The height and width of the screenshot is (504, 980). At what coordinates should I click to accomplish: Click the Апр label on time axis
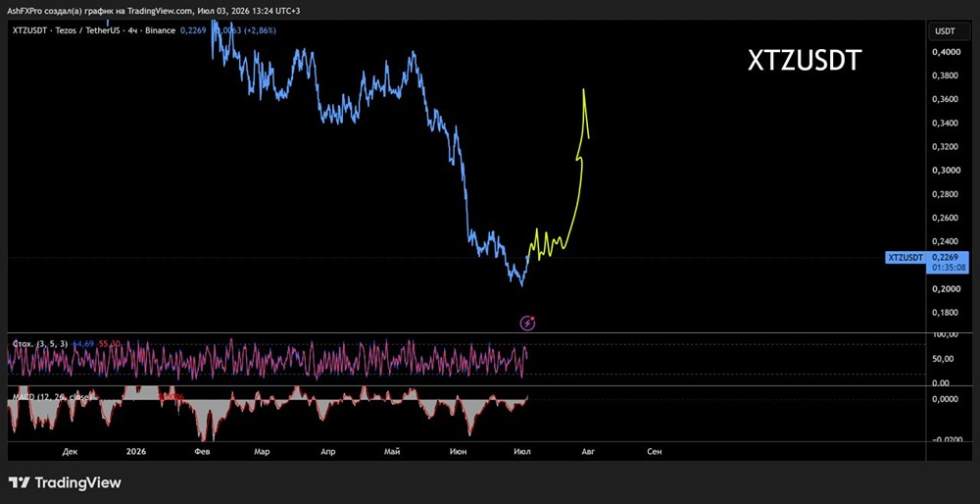click(327, 451)
